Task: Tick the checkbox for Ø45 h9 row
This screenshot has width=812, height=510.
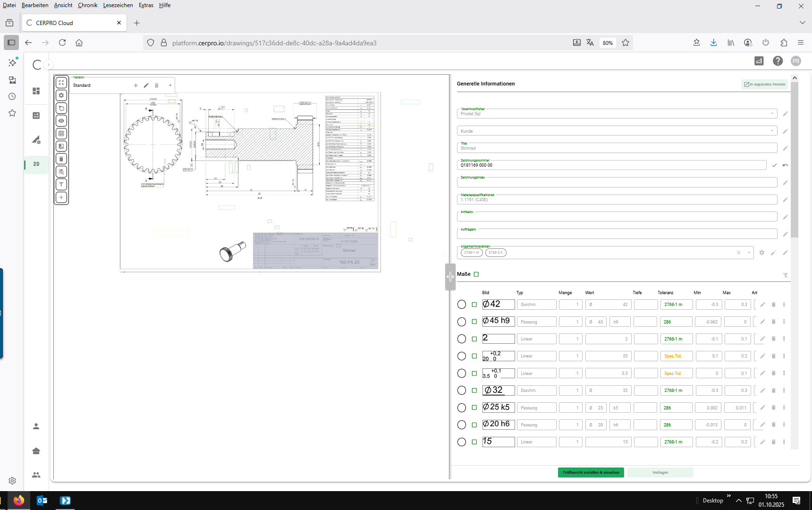Action: coord(474,322)
